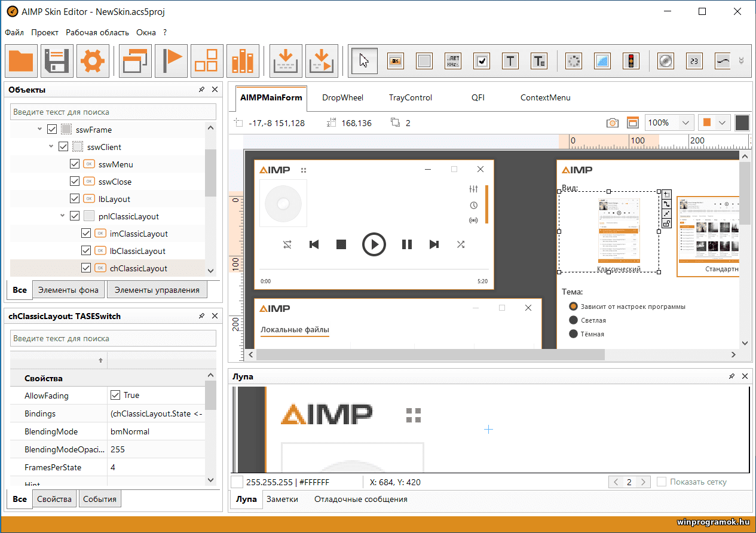Select the Button (OK) element tool

pos(395,60)
